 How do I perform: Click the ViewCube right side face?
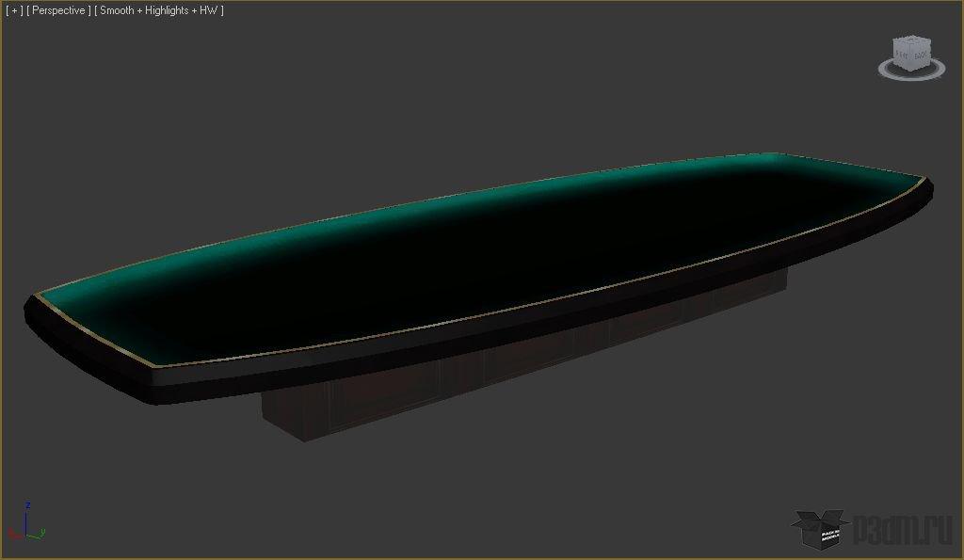tap(922, 57)
